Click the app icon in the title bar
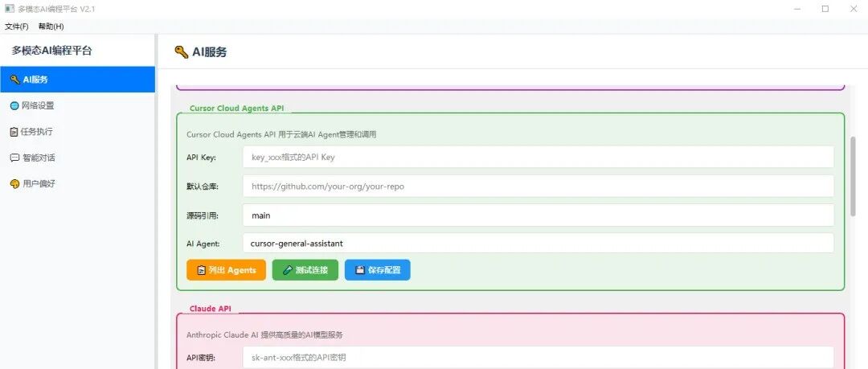 click(9, 8)
